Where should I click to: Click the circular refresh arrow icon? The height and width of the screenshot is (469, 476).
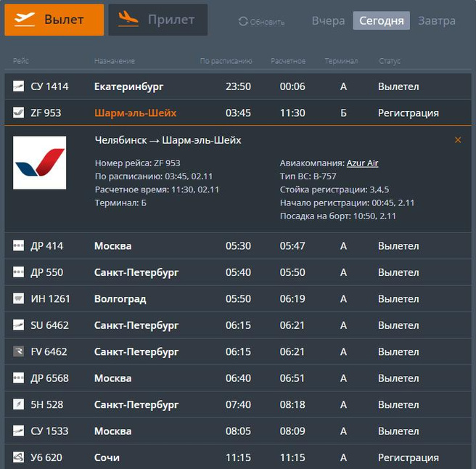tap(243, 21)
